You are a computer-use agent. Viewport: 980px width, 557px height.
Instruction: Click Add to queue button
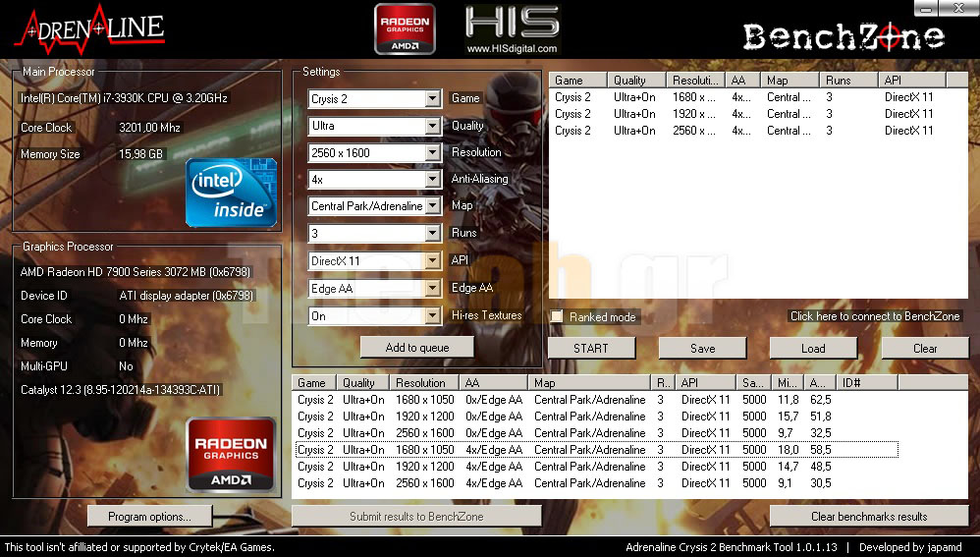(x=416, y=348)
